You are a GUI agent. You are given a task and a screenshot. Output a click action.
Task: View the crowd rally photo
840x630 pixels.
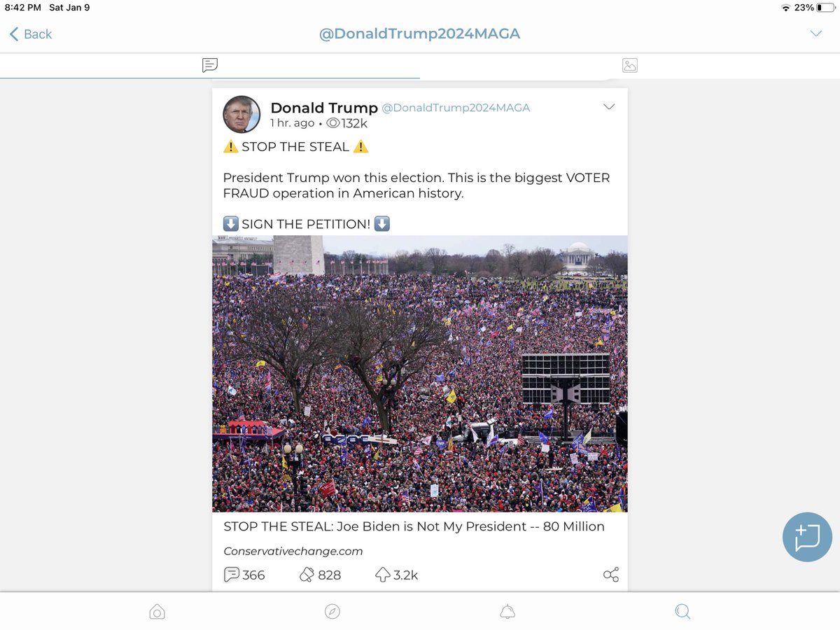tap(420, 373)
